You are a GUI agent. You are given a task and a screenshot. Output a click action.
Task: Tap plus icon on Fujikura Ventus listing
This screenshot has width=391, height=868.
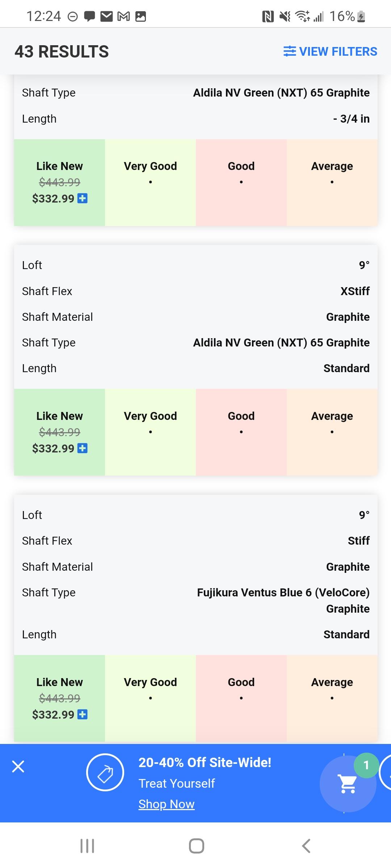pyautogui.click(x=83, y=714)
